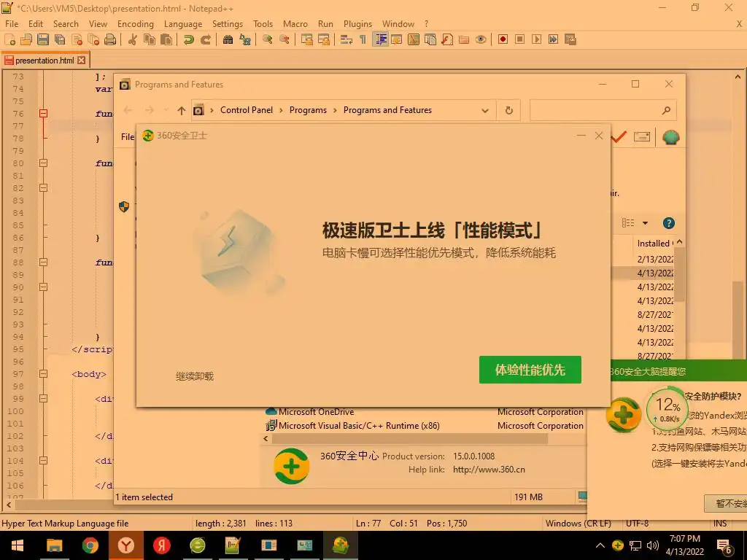Click the green 体验性能优先 button
This screenshot has height=560, width=747.
point(530,370)
